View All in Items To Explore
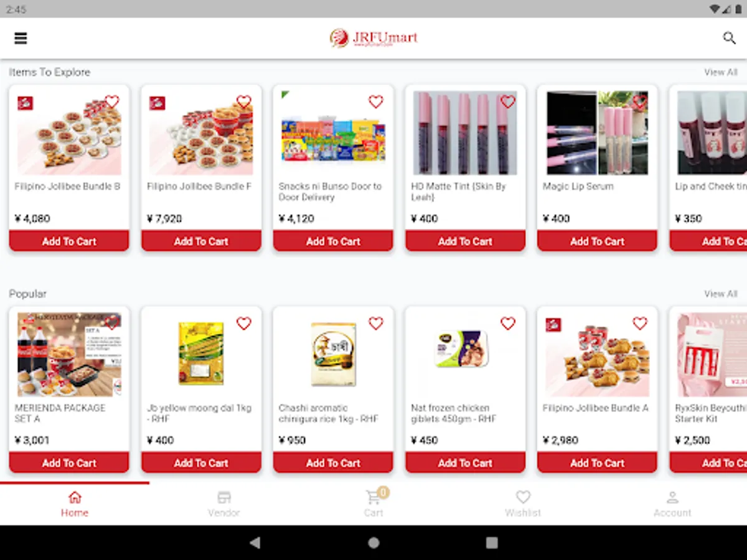 click(x=721, y=72)
